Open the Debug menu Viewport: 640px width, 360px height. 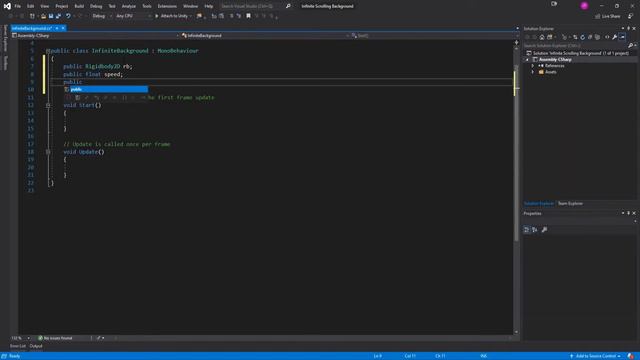coord(96,6)
